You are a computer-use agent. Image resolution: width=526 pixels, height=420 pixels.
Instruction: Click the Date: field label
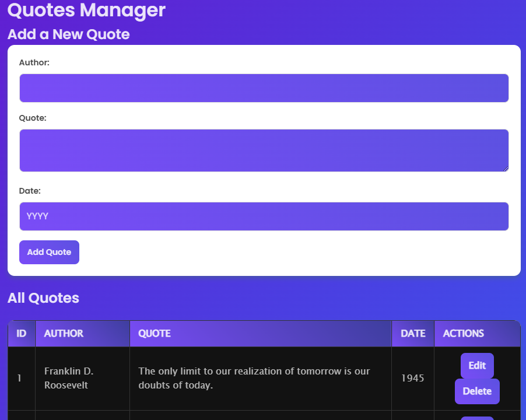point(30,191)
